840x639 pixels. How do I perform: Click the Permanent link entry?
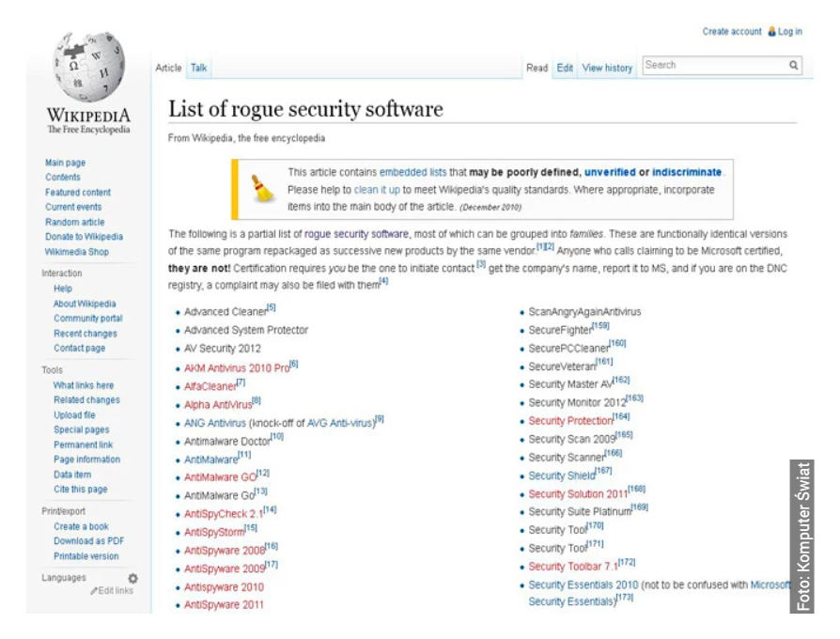[83, 444]
